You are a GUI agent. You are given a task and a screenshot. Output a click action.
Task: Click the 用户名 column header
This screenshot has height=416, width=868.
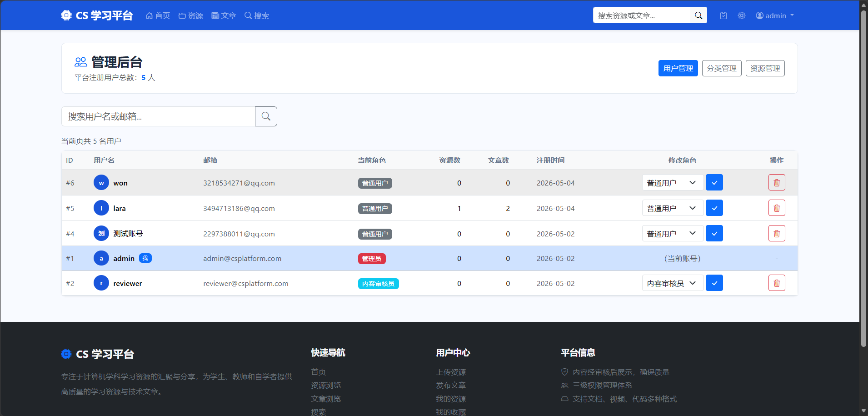coord(104,160)
